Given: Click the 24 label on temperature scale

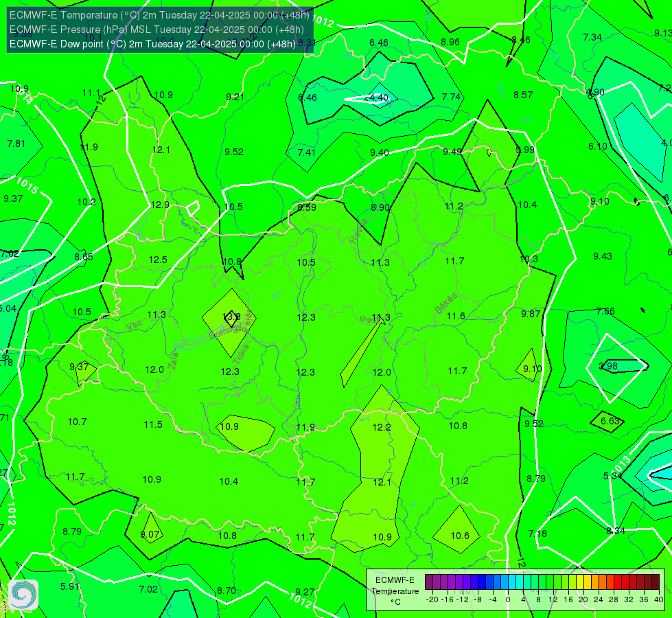Looking at the screenshot, I should [x=599, y=599].
